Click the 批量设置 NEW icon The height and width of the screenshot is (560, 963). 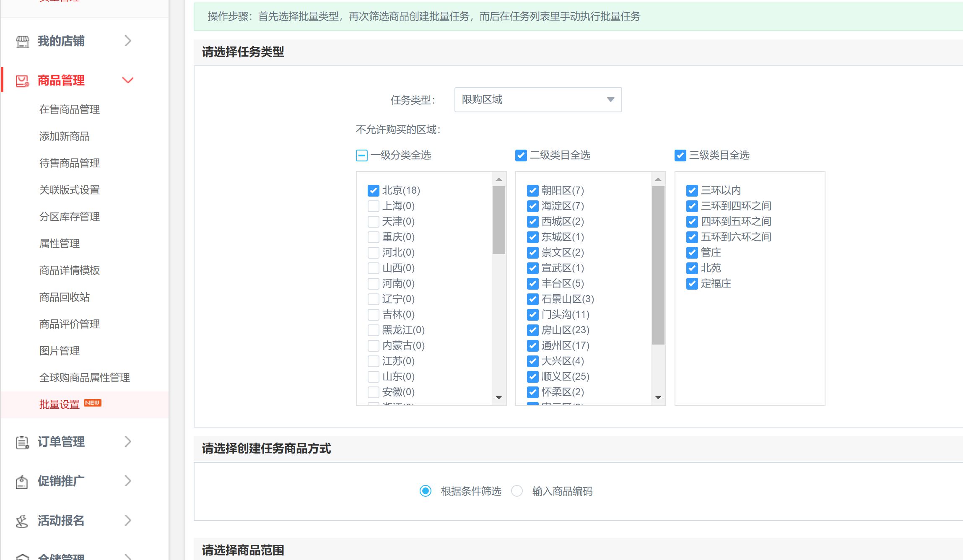pyautogui.click(x=69, y=403)
